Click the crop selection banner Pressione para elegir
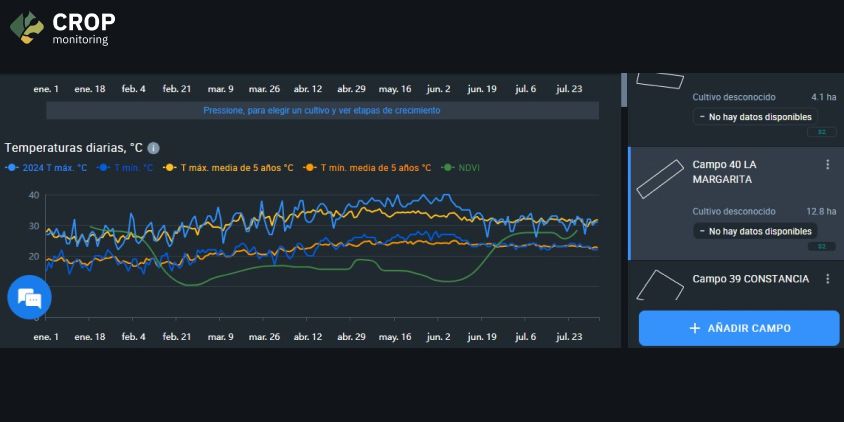 pos(322,110)
